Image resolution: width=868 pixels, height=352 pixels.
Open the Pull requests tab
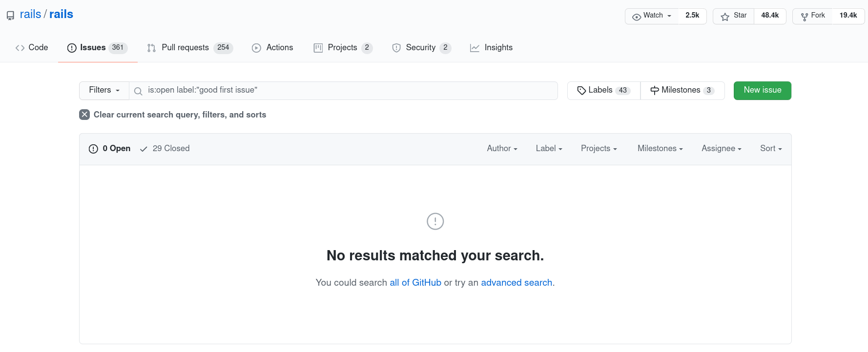tap(190, 48)
